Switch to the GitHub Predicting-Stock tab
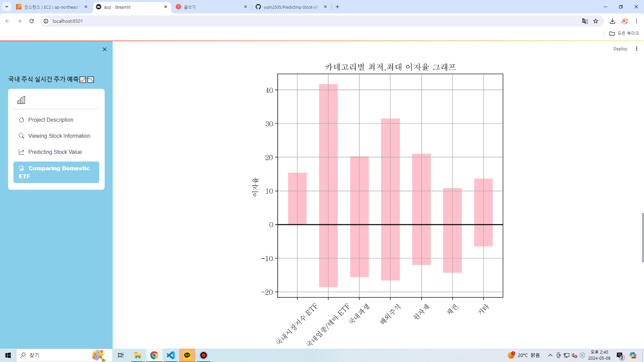The image size is (644, 362). (290, 7)
